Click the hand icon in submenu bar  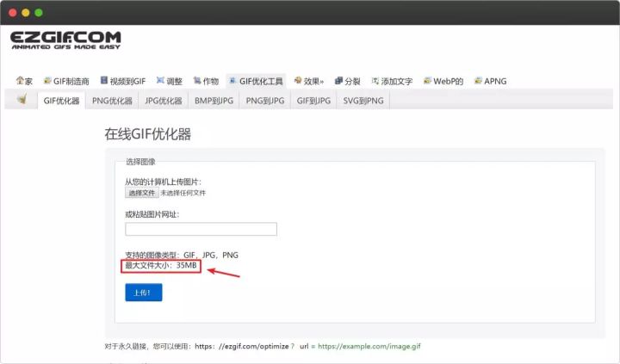22,99
